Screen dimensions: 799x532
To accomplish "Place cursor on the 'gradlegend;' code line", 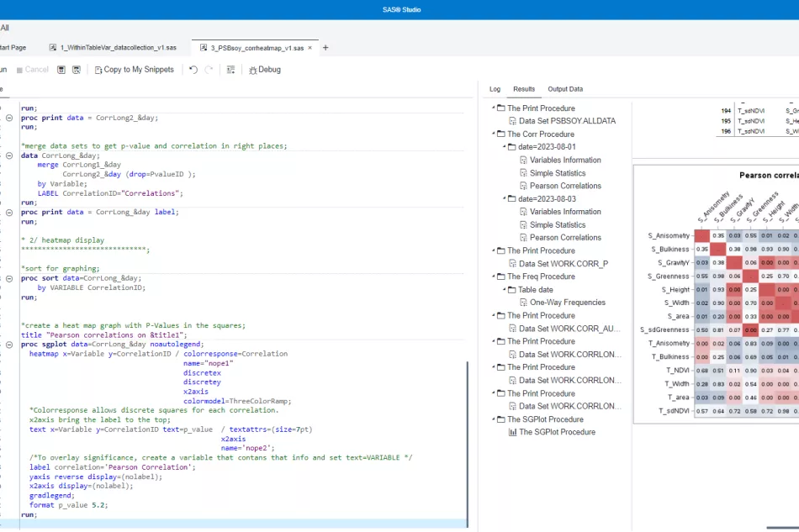I will 51,495.
